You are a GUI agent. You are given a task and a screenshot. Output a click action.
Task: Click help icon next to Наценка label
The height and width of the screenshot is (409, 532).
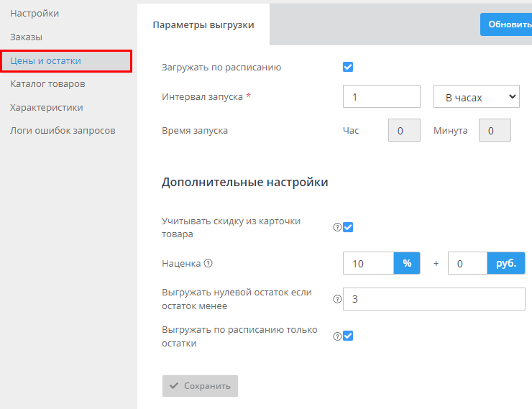[x=208, y=264]
